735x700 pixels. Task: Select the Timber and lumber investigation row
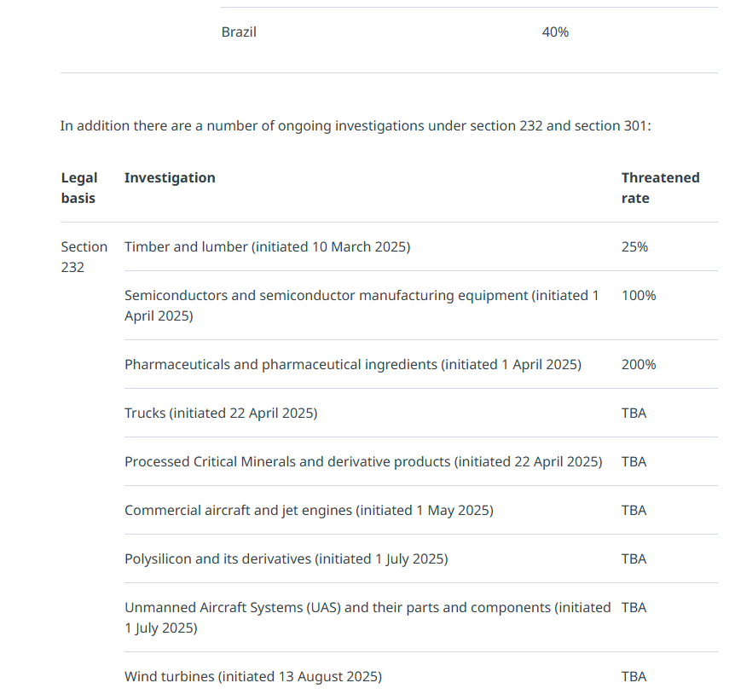[x=267, y=247]
